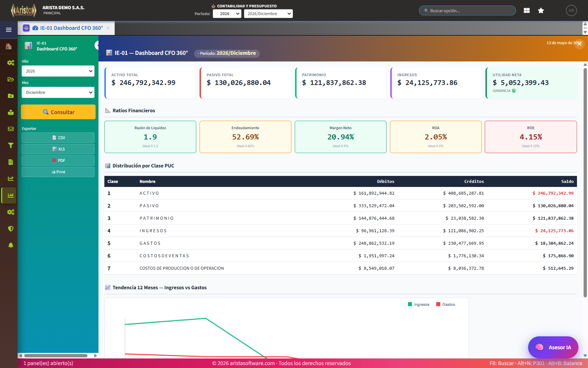This screenshot has width=588, height=368.
Task: Click the purple module icon in tab bar
Action: tap(26, 28)
